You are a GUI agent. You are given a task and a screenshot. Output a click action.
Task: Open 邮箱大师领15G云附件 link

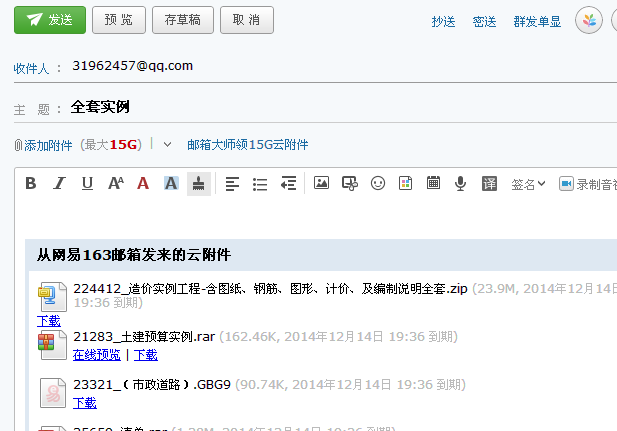[x=248, y=145]
